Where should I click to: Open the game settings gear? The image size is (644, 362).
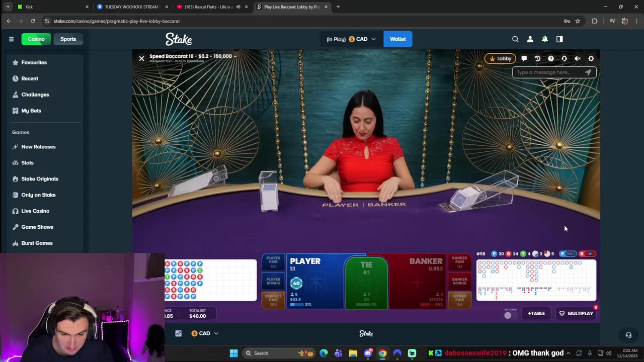[x=591, y=58]
